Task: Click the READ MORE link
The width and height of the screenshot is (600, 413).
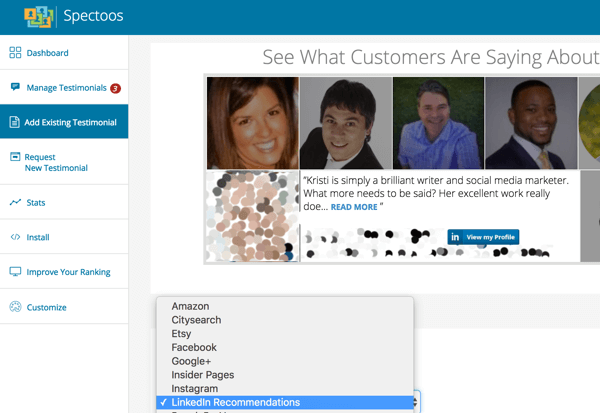Action: point(354,207)
